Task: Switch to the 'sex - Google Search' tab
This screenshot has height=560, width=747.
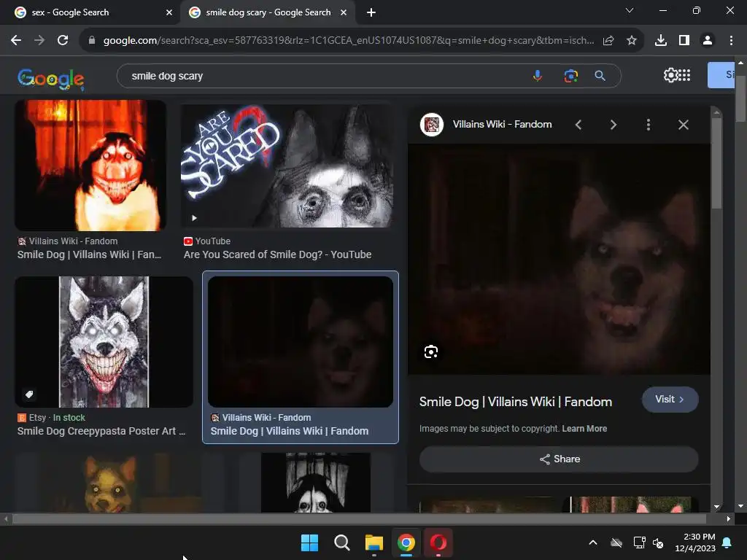Action: tap(90, 12)
